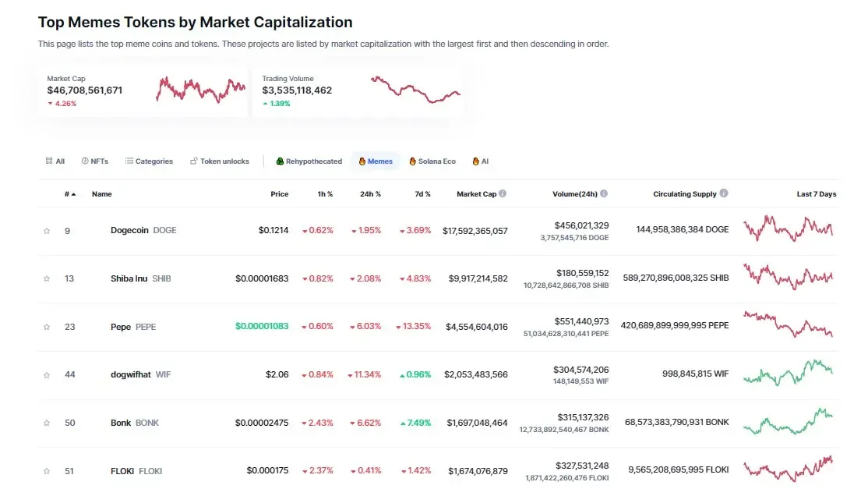Screen dimensions: 868x489
Task: Select the Memes tab
Action: click(376, 161)
